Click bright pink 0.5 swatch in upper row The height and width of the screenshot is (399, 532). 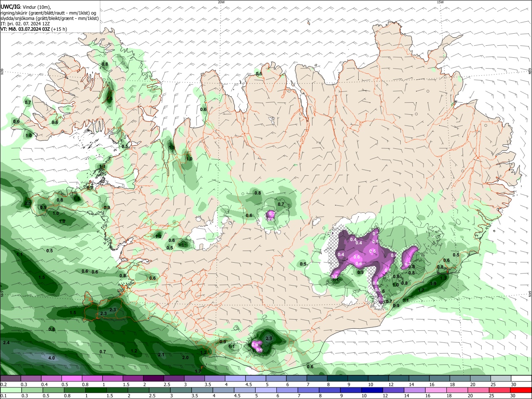[72, 378]
